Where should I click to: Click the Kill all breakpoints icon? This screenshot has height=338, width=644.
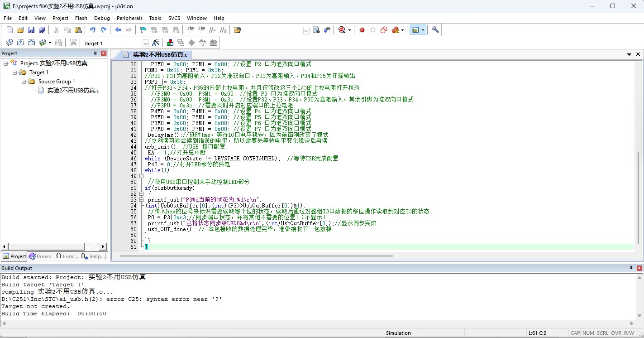click(x=395, y=30)
